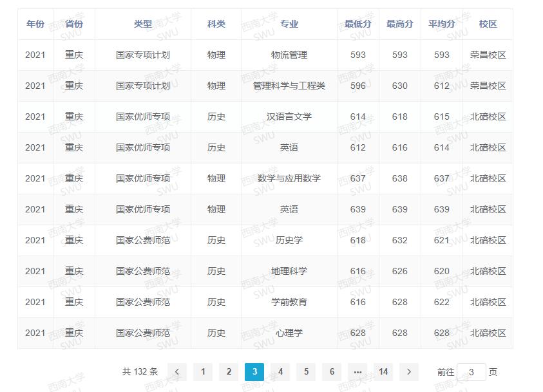543x392 pixels.
Task: Go to the previous page using left arrow
Action: 178,372
